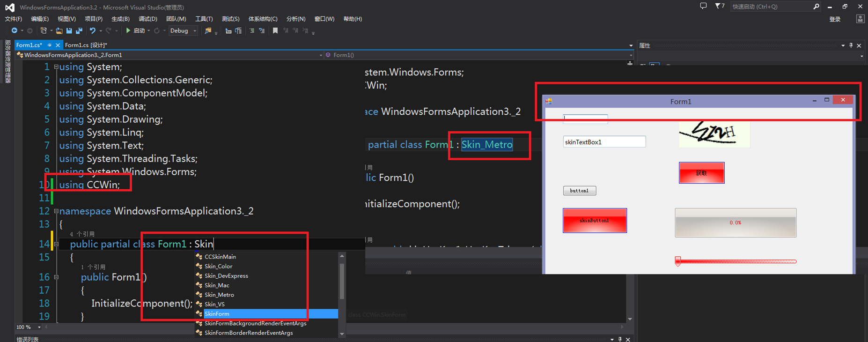Comment out the selected lines icon
This screenshot has height=342, width=868.
pos(252,31)
